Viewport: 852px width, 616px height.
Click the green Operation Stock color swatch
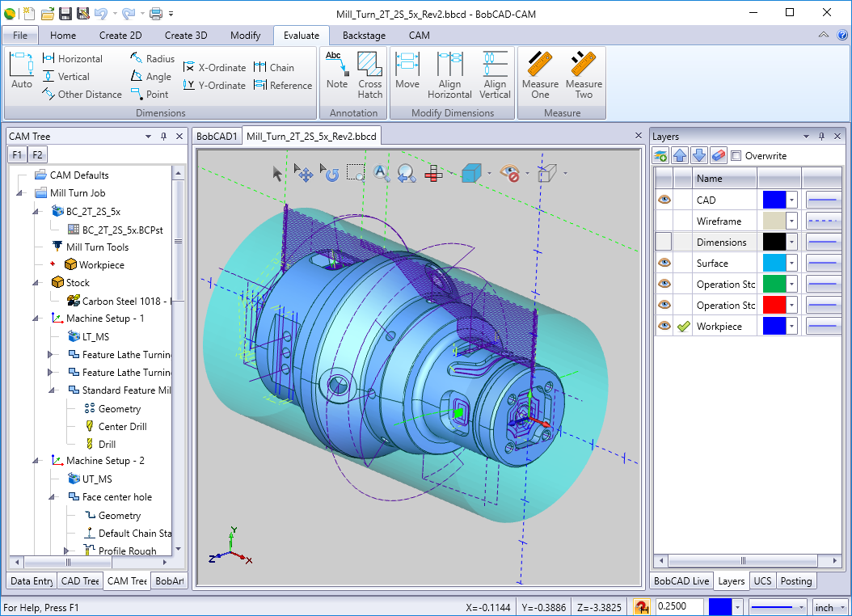click(x=774, y=284)
